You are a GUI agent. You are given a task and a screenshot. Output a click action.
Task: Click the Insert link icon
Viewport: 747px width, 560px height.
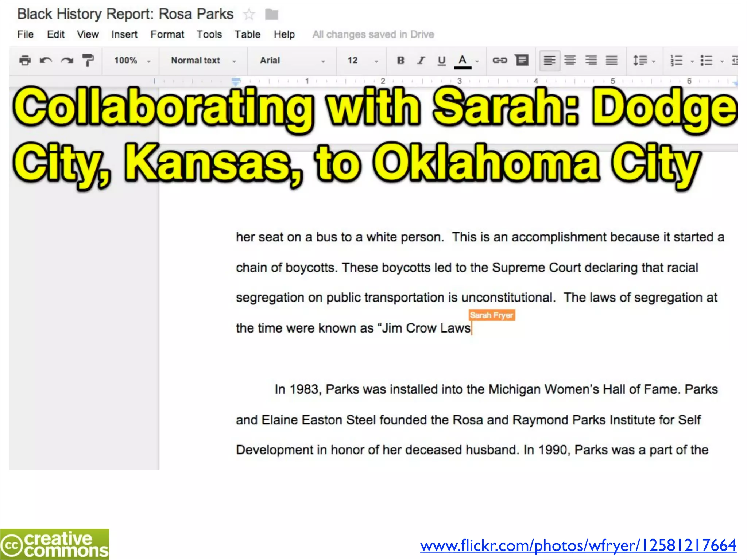click(x=499, y=60)
